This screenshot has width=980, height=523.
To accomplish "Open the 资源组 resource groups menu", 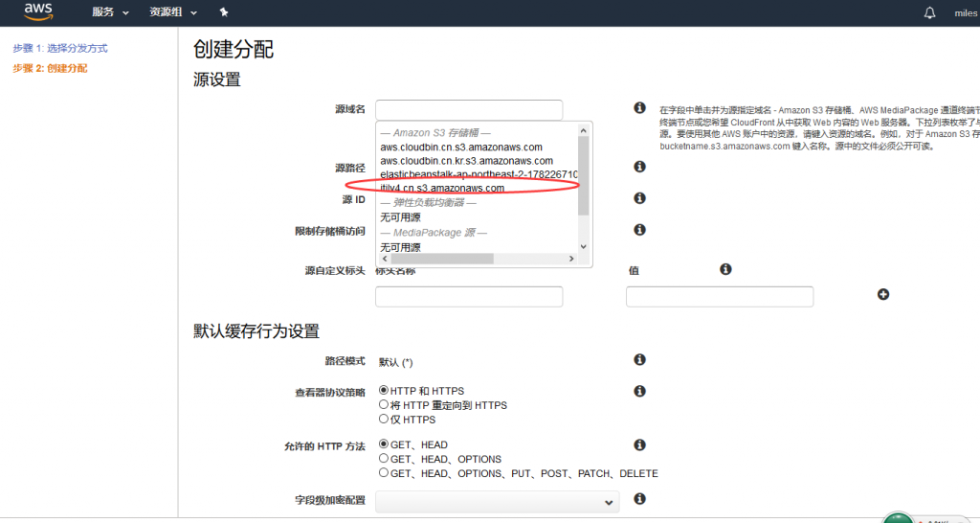I will coord(173,11).
